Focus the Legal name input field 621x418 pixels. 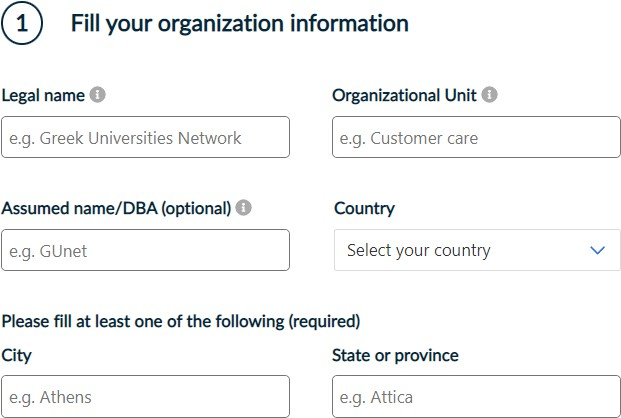[x=146, y=137]
